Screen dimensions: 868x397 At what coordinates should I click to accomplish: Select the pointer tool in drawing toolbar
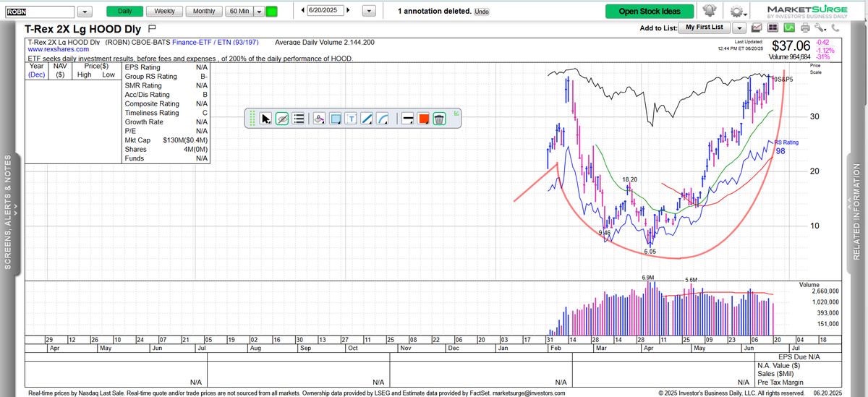[266, 119]
